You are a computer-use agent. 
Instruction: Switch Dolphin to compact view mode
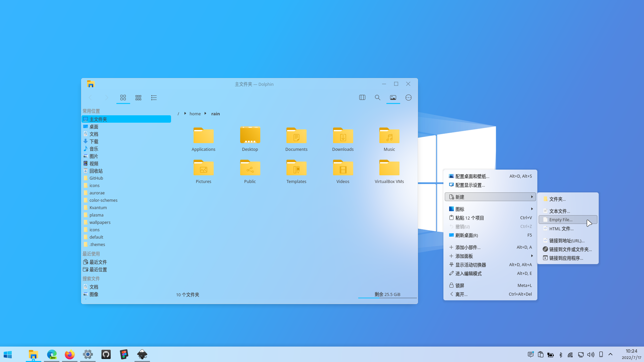138,98
